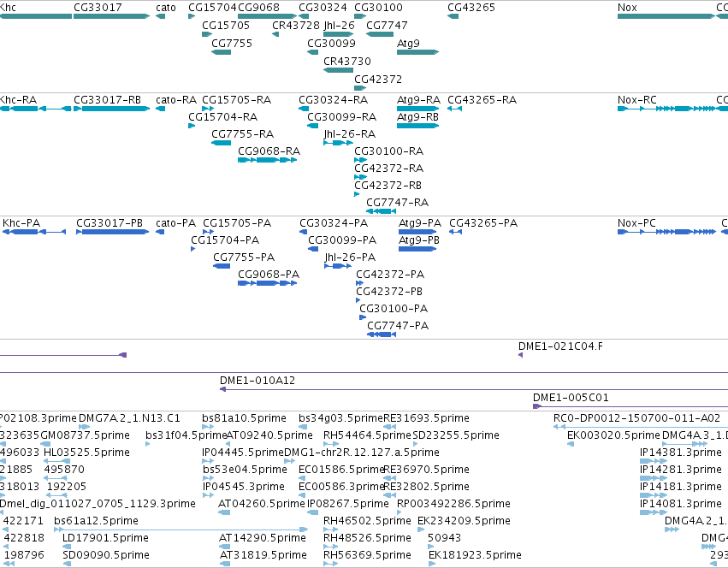Click the EK003020.5prime EST label
Viewport: 728px width, 568px height.
[x=613, y=435]
